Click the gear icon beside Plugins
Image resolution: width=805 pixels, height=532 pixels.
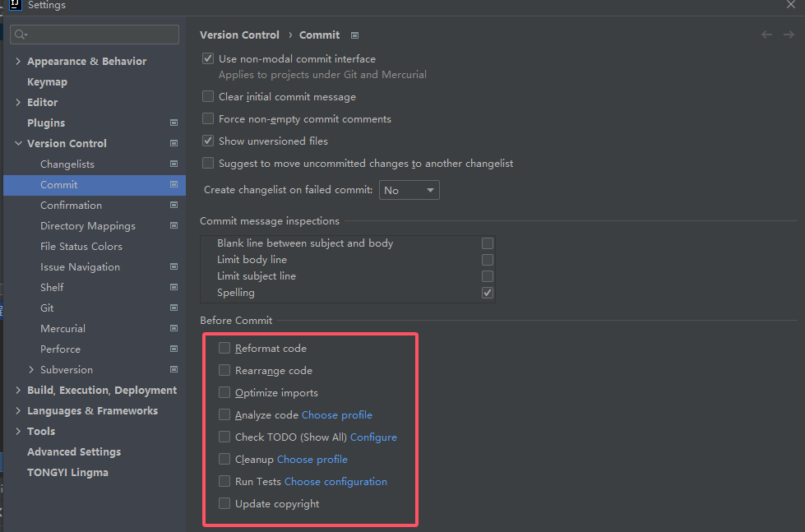173,123
